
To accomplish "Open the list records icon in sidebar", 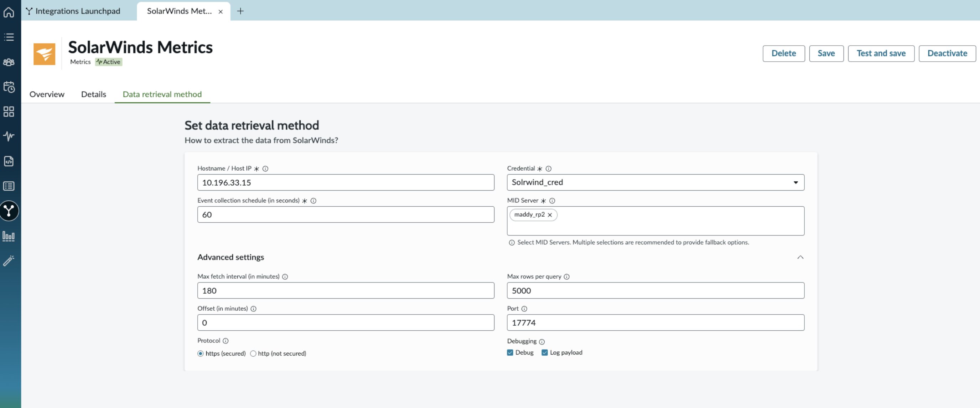I will click(x=9, y=186).
